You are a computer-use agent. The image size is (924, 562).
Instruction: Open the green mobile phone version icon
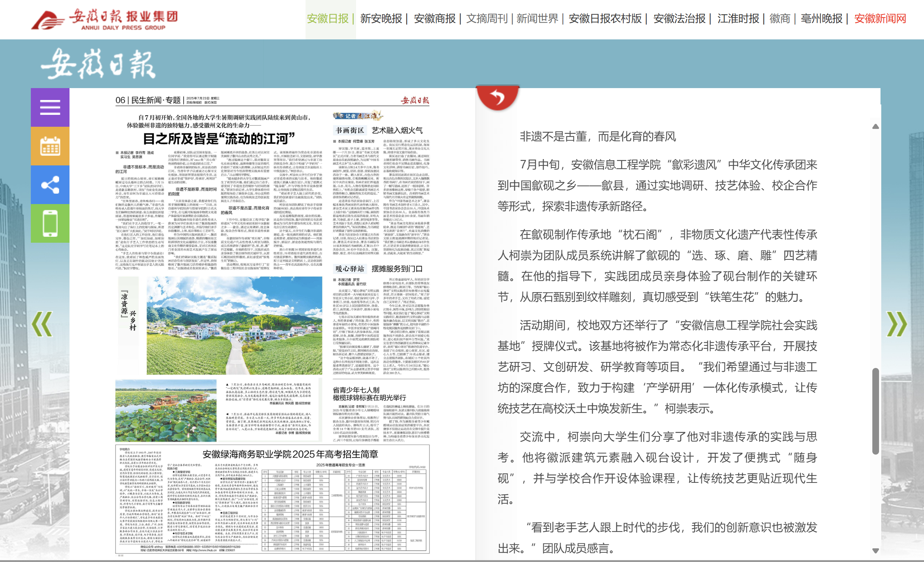[50, 223]
